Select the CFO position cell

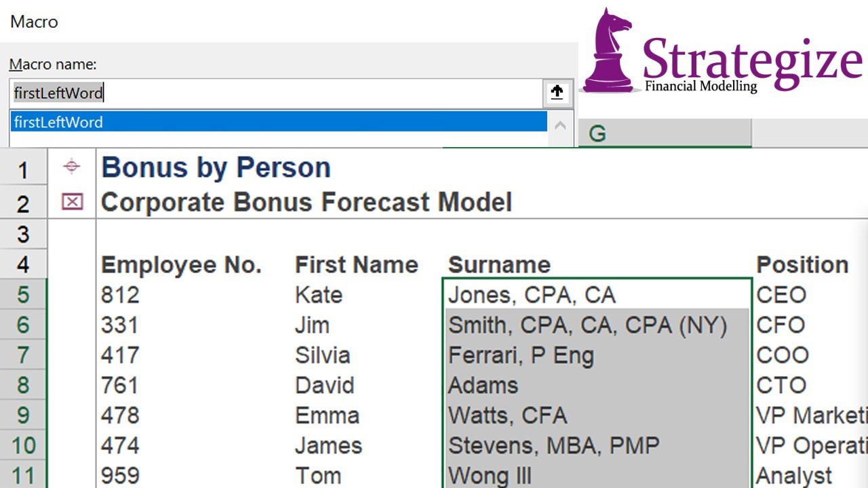coord(781,325)
